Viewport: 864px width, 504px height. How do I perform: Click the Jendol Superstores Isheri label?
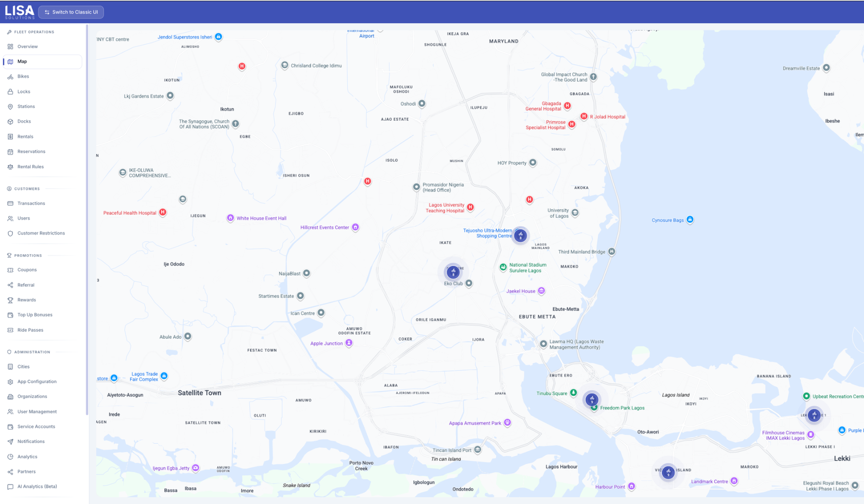[x=185, y=37]
